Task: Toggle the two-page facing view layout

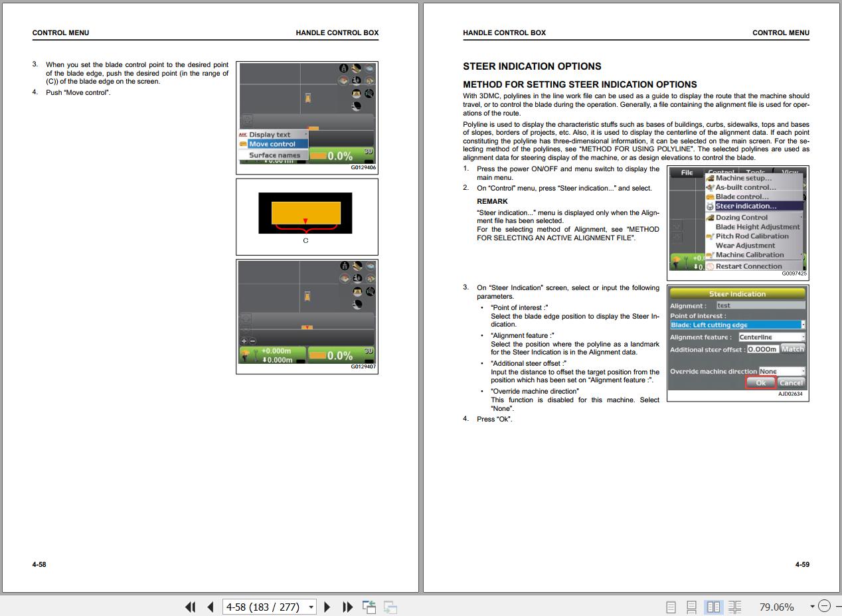Action: (x=714, y=607)
